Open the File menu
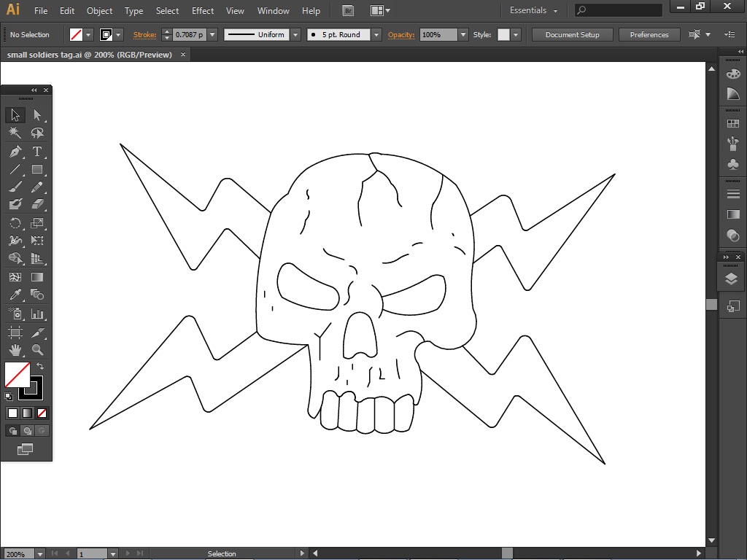The image size is (747, 560). click(41, 10)
